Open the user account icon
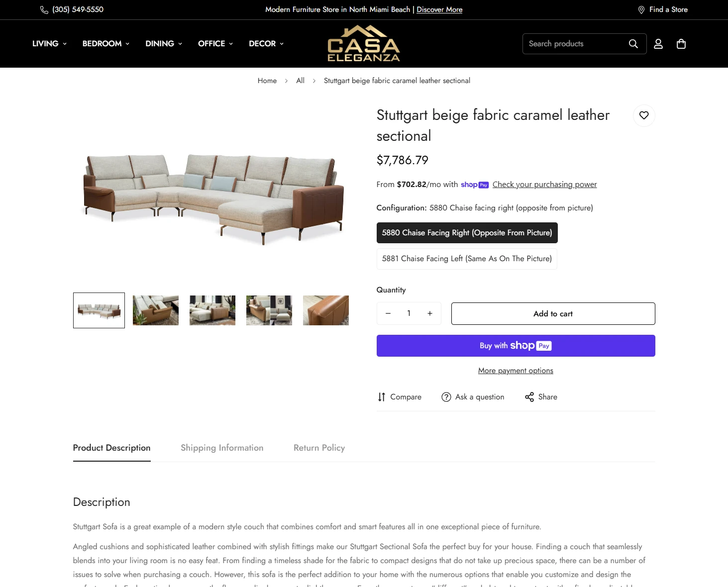The height and width of the screenshot is (587, 728). point(658,44)
